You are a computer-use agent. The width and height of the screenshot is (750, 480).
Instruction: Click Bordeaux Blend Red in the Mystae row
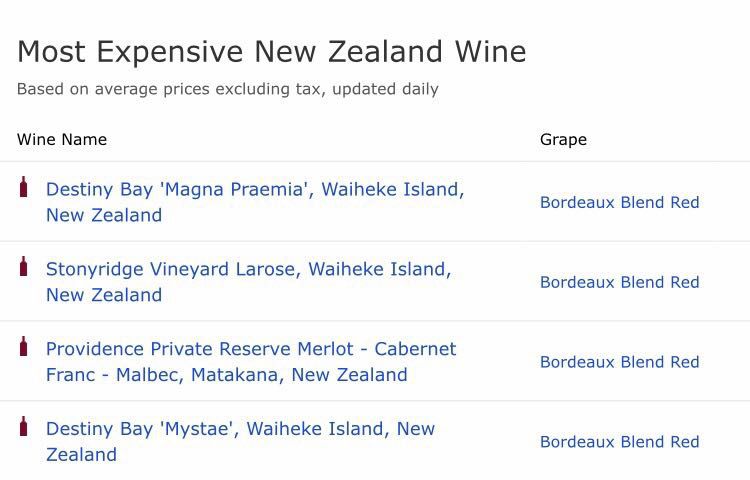pos(619,442)
